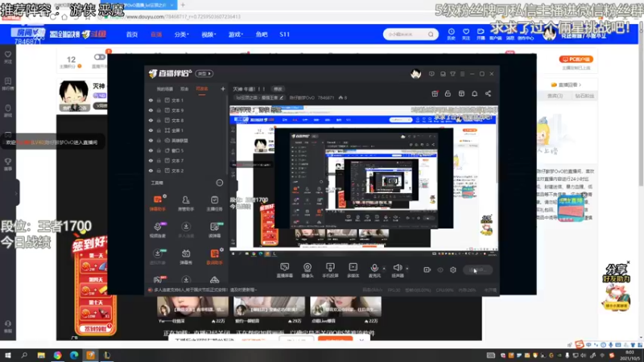Viewport: 644px width, 362px height.
Task: Open the 弹幕助手 danmaku assistant tool
Action: tap(157, 203)
